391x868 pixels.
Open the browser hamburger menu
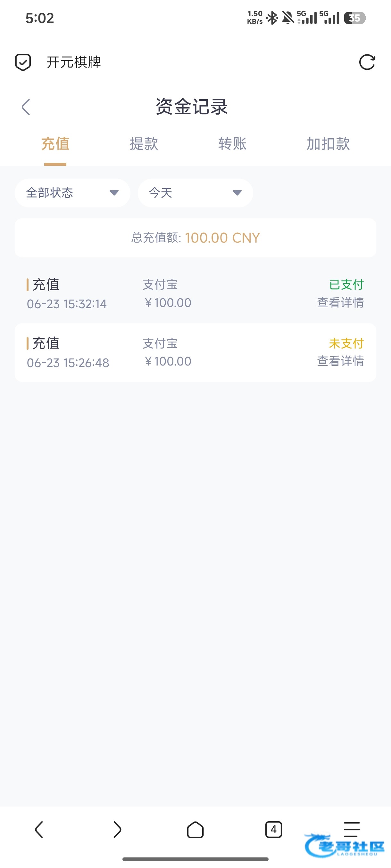point(352,829)
